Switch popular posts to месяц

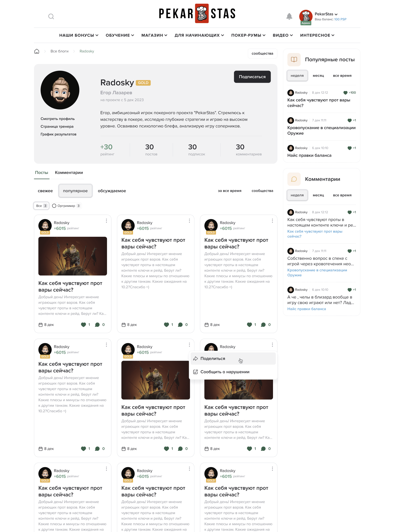[x=318, y=76]
